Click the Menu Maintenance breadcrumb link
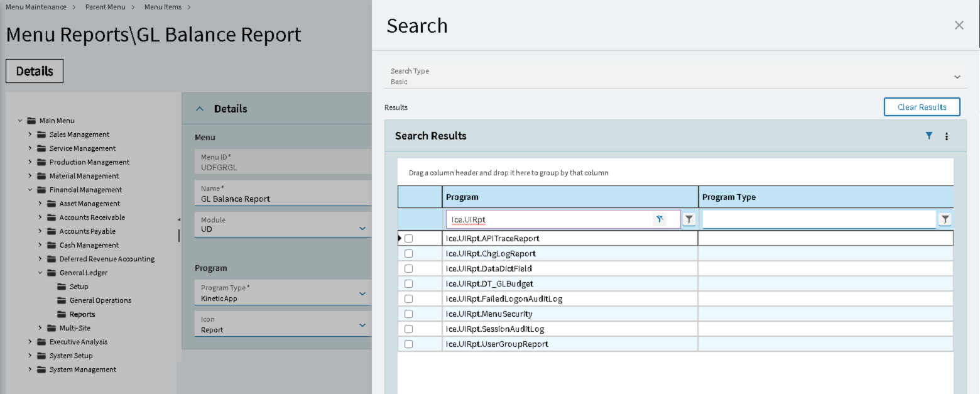 tap(36, 7)
